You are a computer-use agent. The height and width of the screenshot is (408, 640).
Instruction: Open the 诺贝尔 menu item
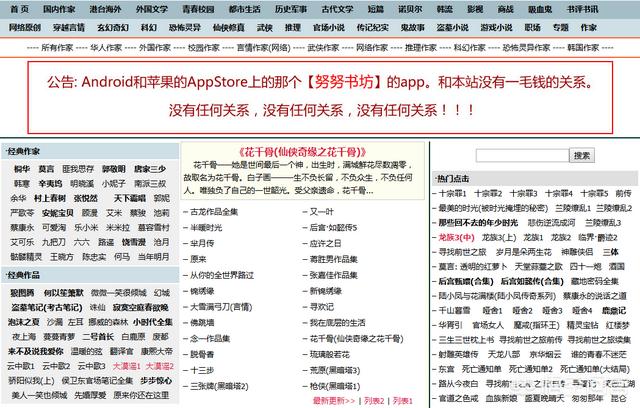(410, 9)
